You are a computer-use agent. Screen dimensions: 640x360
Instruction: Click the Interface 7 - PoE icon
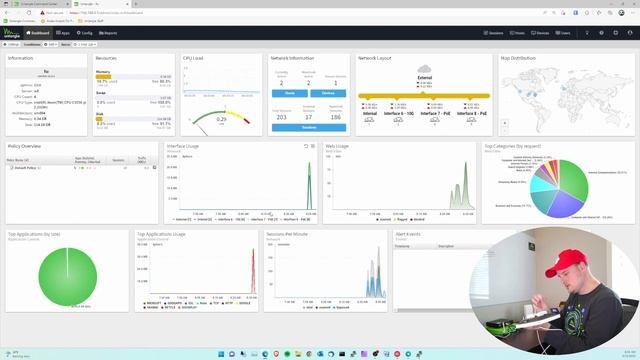(x=435, y=120)
